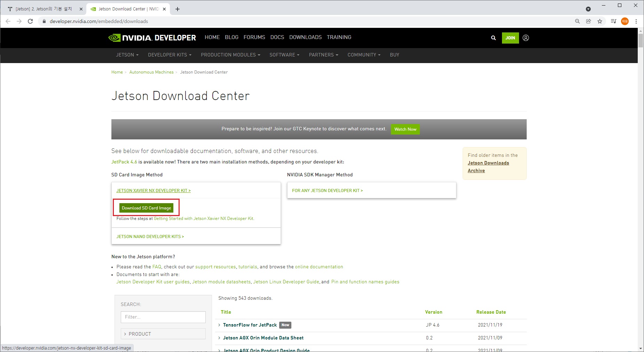644x352 pixels.
Task: Click the padlock site info icon
Action: (44, 21)
